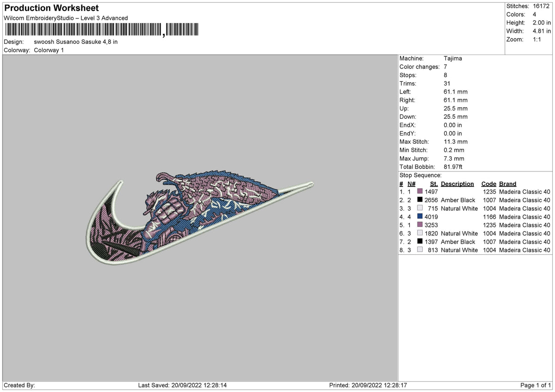
Task: Select the design name 'swoosh Susanoo Sasuke 4,8 in'
Action: click(76, 42)
